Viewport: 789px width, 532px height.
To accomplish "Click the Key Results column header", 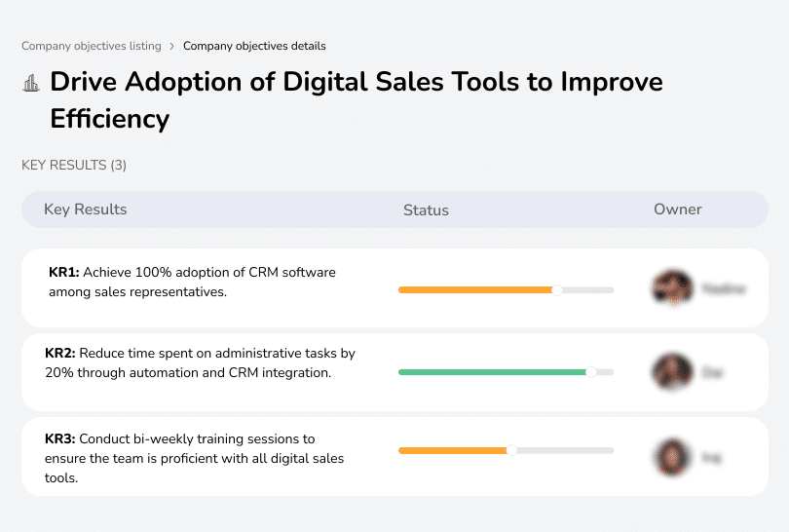I will click(x=86, y=209).
